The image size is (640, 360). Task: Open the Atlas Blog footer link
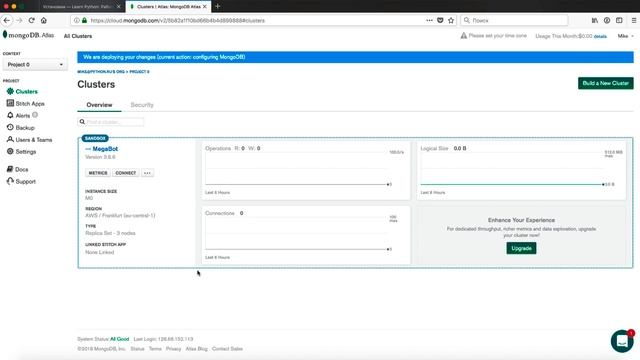click(x=196, y=349)
